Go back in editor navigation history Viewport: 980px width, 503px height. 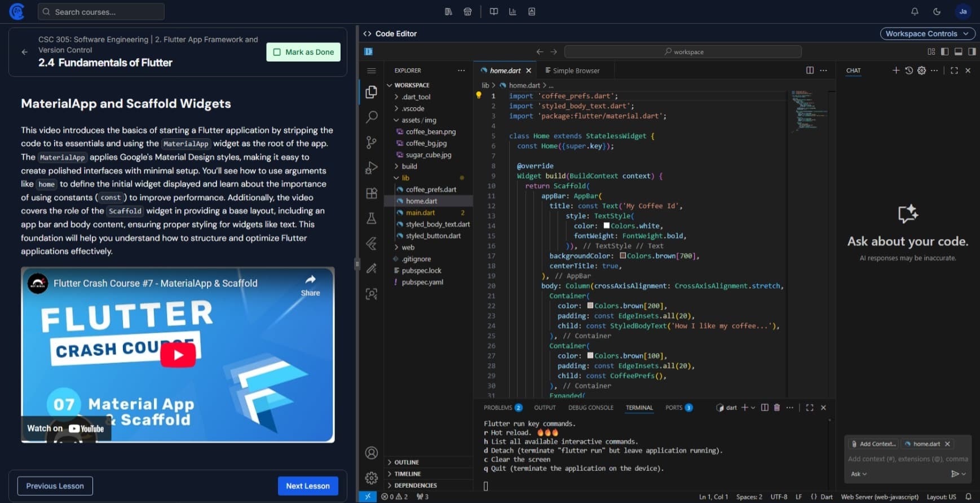pos(540,51)
